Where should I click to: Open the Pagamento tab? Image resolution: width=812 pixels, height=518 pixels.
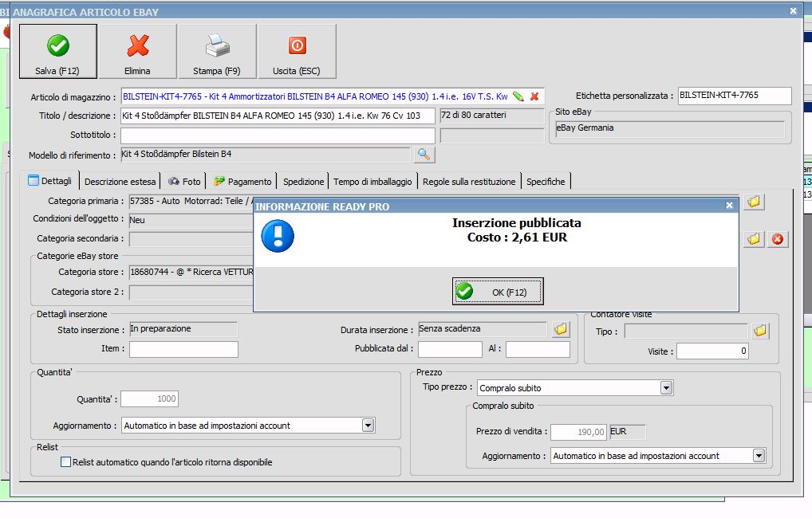[242, 182]
